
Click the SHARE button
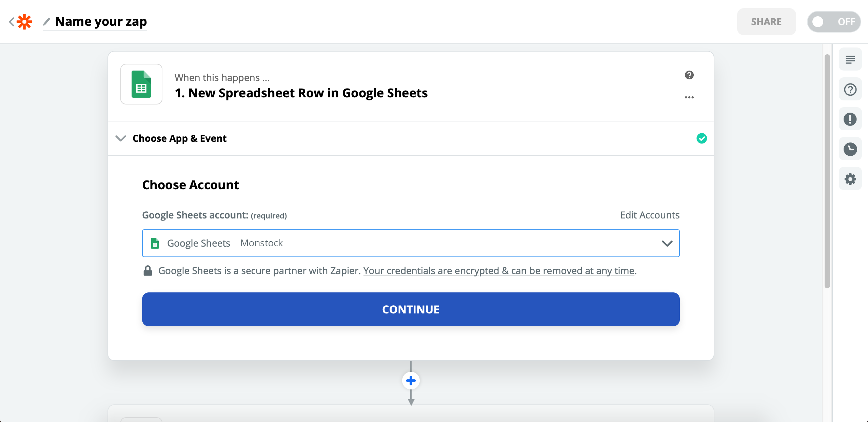pos(766,22)
